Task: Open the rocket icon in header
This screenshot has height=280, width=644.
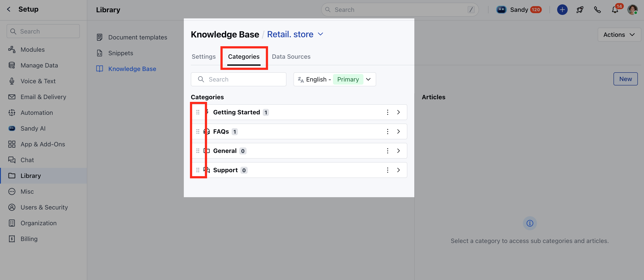Action: (580, 10)
